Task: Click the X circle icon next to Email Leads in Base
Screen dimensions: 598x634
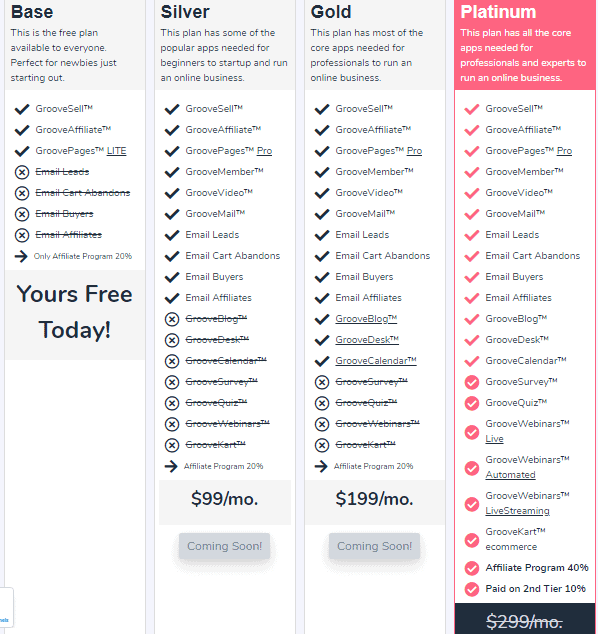Action: point(22,172)
